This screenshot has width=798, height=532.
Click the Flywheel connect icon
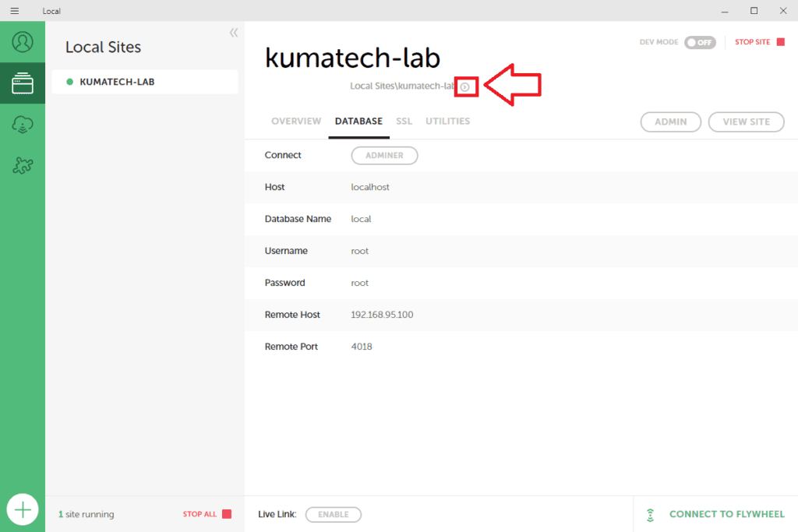[x=651, y=515]
